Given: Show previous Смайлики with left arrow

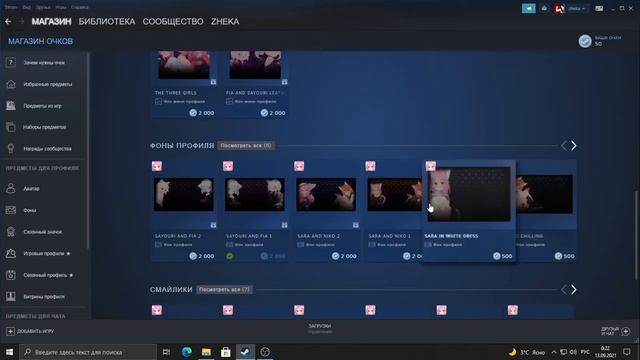Looking at the screenshot, I should point(564,290).
